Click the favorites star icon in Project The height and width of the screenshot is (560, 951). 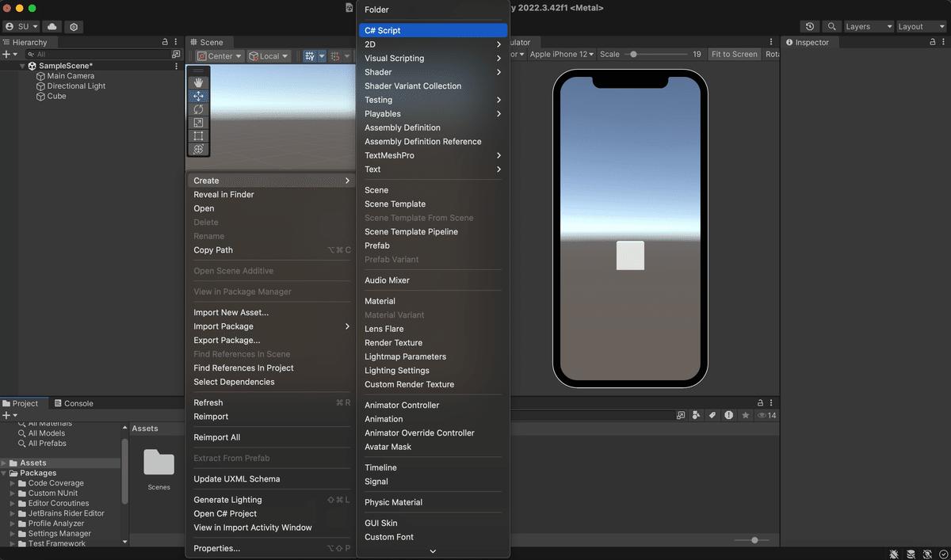coord(745,415)
